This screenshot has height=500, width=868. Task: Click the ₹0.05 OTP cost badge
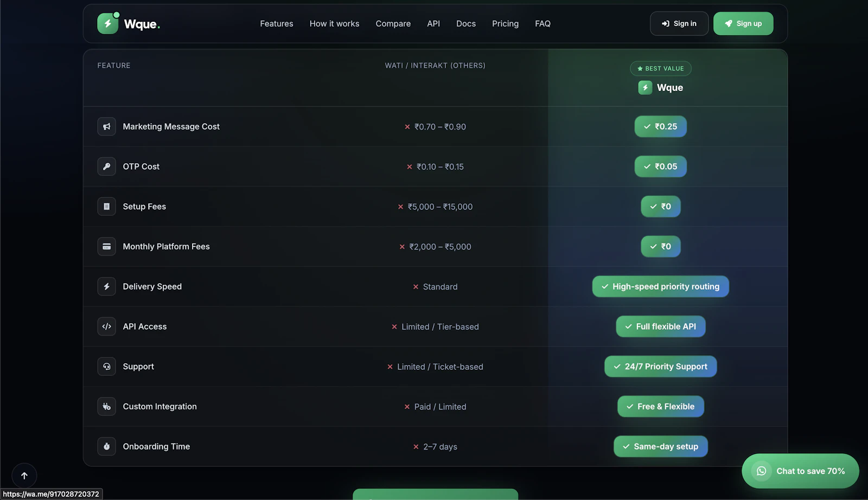(661, 166)
